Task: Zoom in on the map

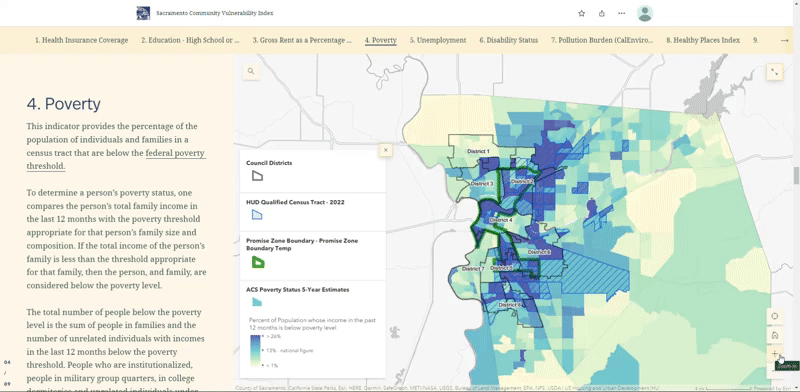Action: point(774,354)
